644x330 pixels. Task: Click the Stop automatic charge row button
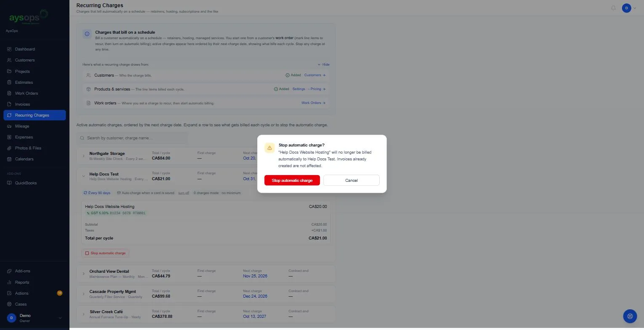105,253
